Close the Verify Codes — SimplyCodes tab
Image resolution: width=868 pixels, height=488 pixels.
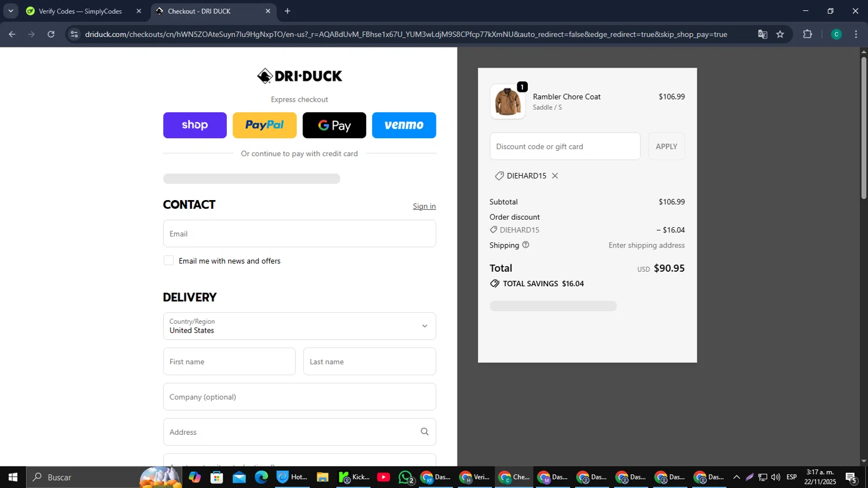tap(139, 11)
